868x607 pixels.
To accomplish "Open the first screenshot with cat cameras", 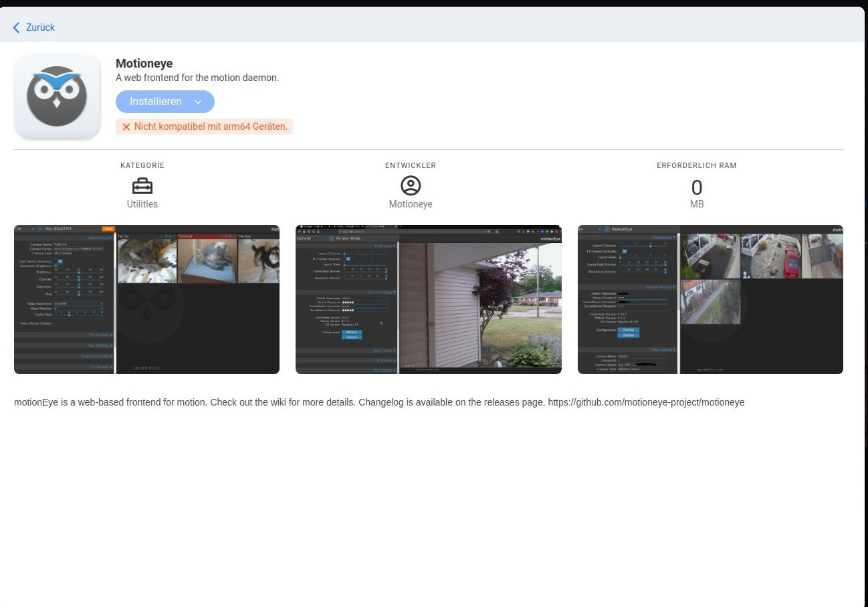I will 146,299.
